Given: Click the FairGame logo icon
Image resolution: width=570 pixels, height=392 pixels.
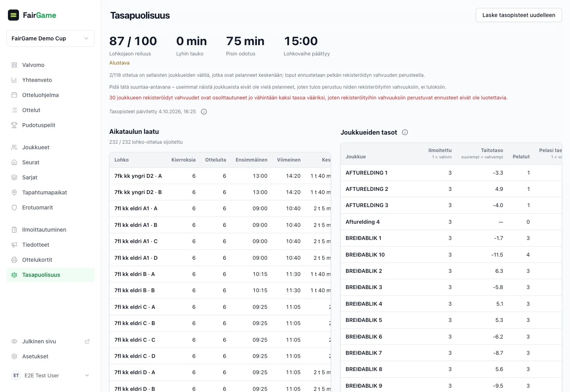Looking at the screenshot, I should pyautogui.click(x=13, y=15).
